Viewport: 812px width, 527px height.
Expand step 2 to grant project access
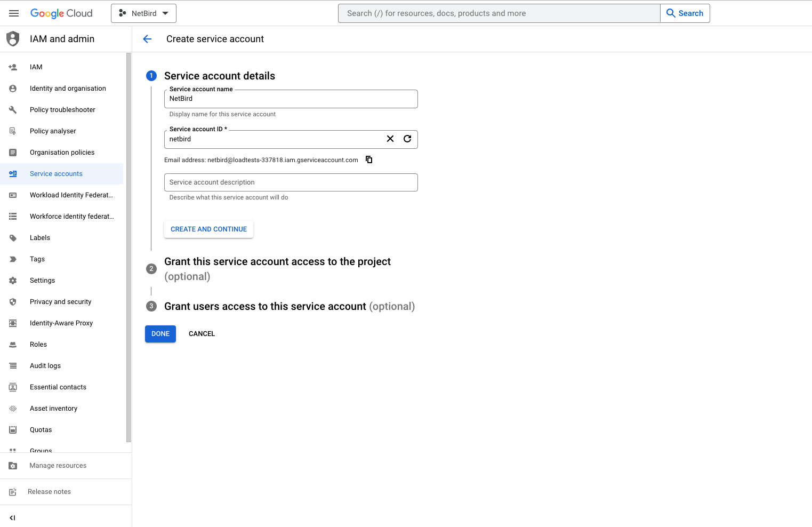click(277, 261)
